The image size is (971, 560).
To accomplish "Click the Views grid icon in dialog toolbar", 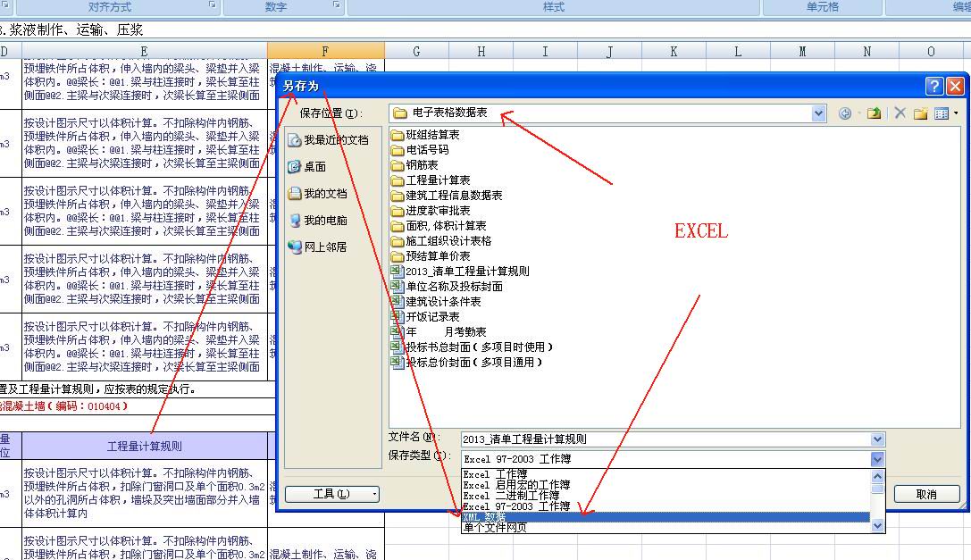I will [x=942, y=113].
